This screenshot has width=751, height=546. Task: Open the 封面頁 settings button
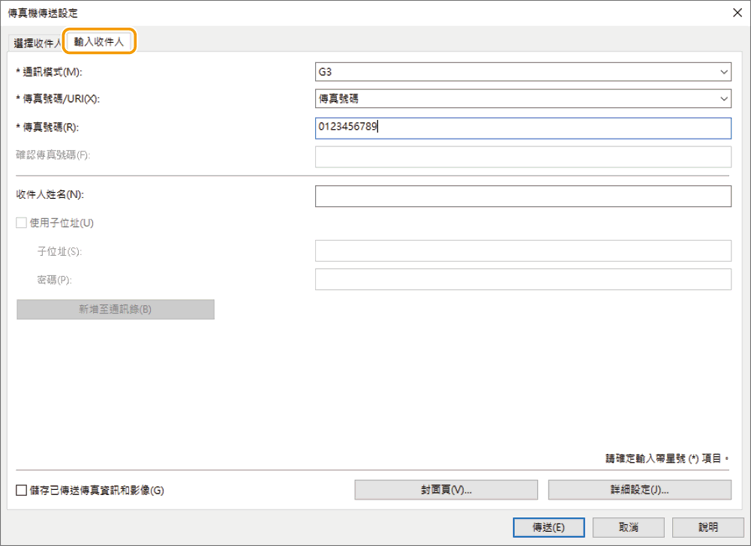(446, 490)
